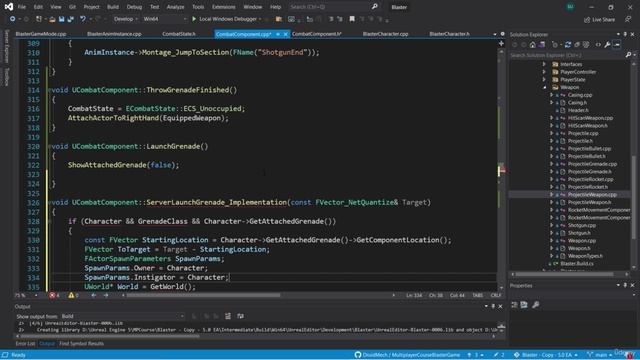Click the Save All toolbar icon
640x360 pixels.
click(70, 19)
